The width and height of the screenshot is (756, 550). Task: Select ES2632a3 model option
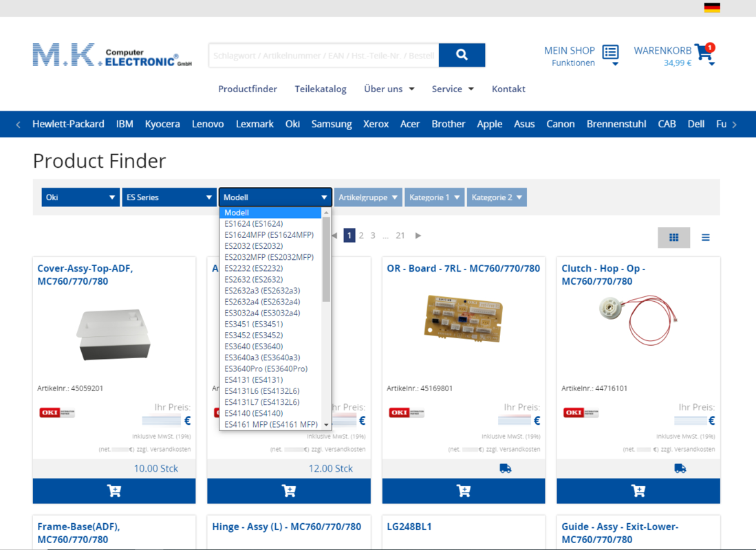coord(270,291)
